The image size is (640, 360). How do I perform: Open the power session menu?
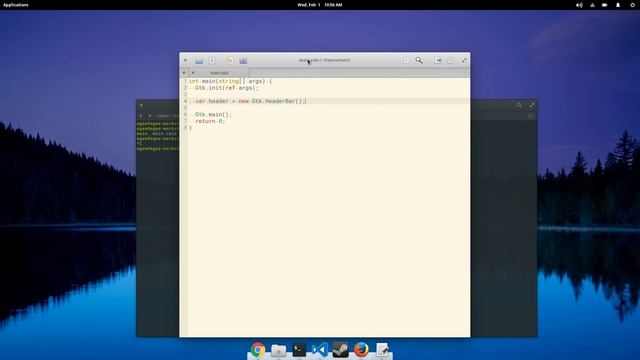(632, 5)
